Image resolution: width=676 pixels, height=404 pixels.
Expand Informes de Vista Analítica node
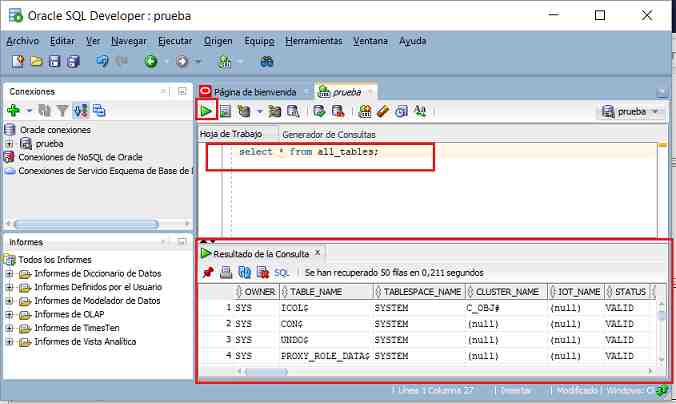click(9, 342)
